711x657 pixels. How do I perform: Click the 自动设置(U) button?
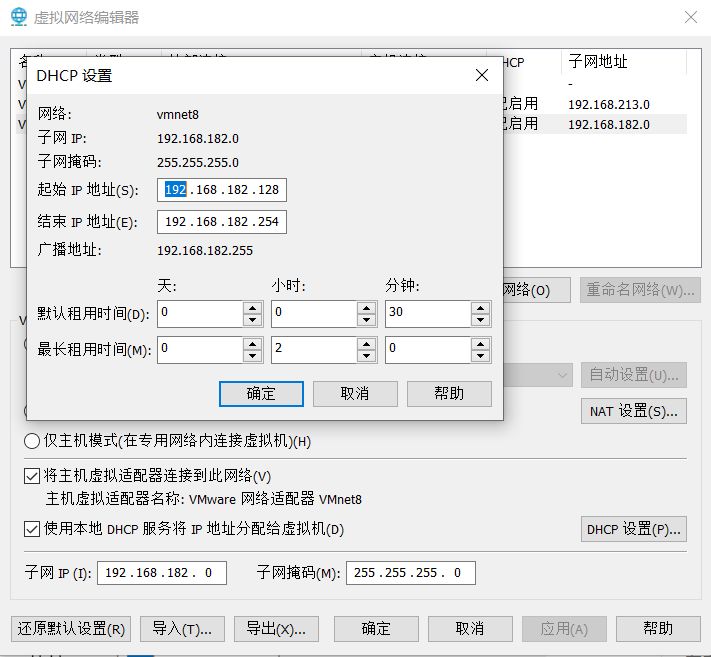point(633,375)
